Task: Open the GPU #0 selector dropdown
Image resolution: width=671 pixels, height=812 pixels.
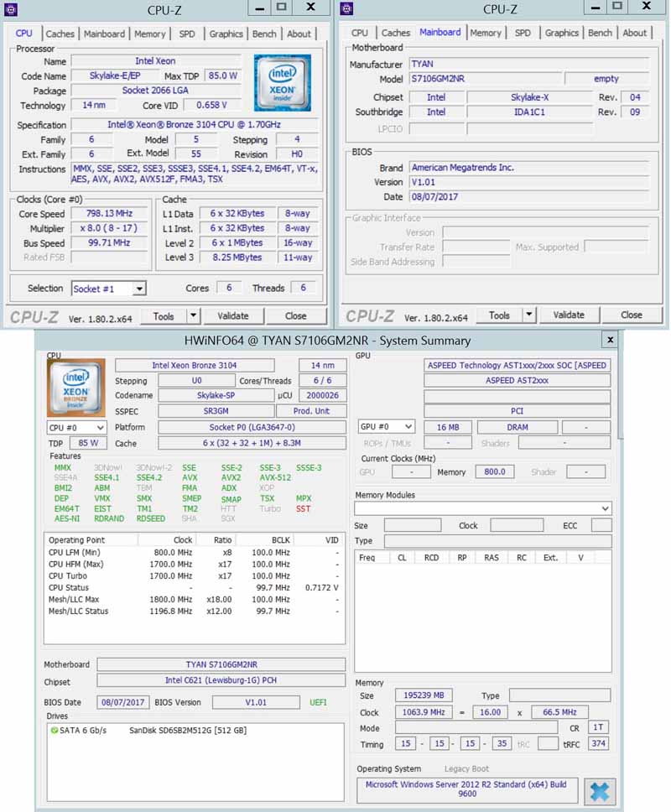Action: [x=386, y=427]
